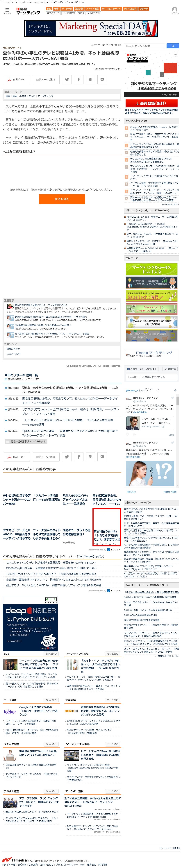Expand 過去の連載記事が 343 件あります
Screen dimensions: 182x868
(26, 441)
